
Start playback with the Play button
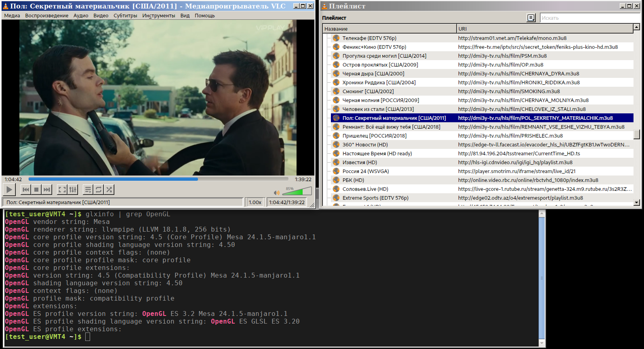point(9,189)
